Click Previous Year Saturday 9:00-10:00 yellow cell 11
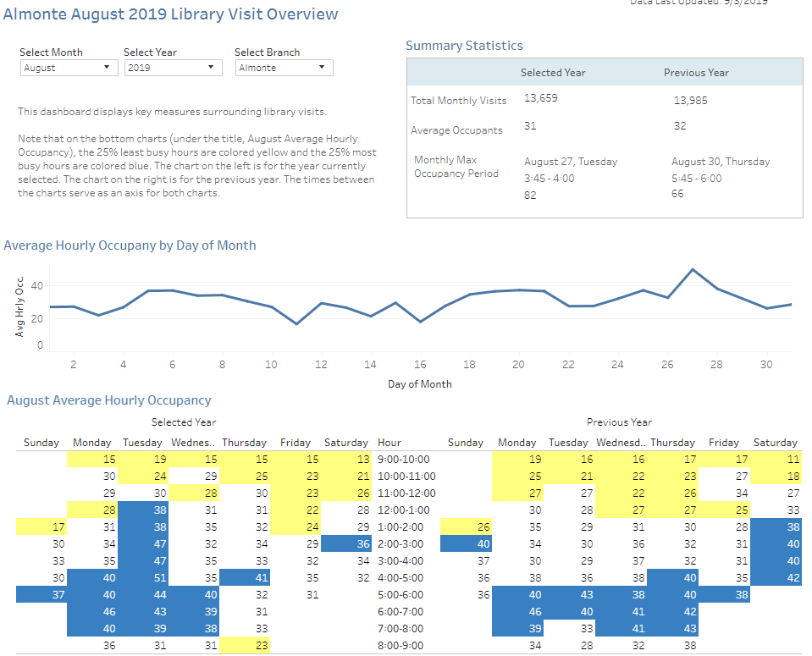Image resolution: width=812 pixels, height=656 pixels. tap(776, 460)
